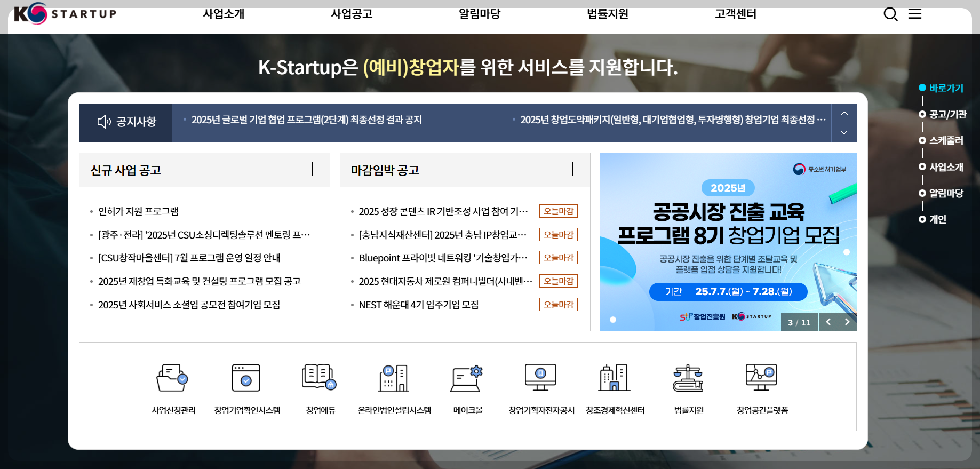980x469 pixels.
Task: Open 알림마당 top menu
Action: [480, 14]
